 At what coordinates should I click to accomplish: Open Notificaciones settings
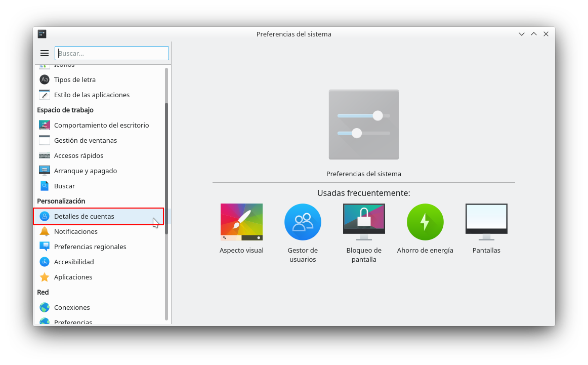pos(75,231)
